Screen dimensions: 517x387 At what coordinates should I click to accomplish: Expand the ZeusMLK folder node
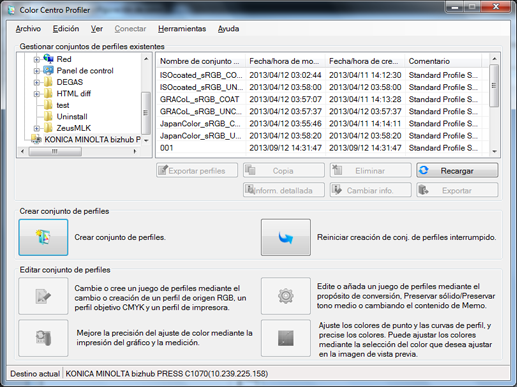pyautogui.click(x=36, y=128)
